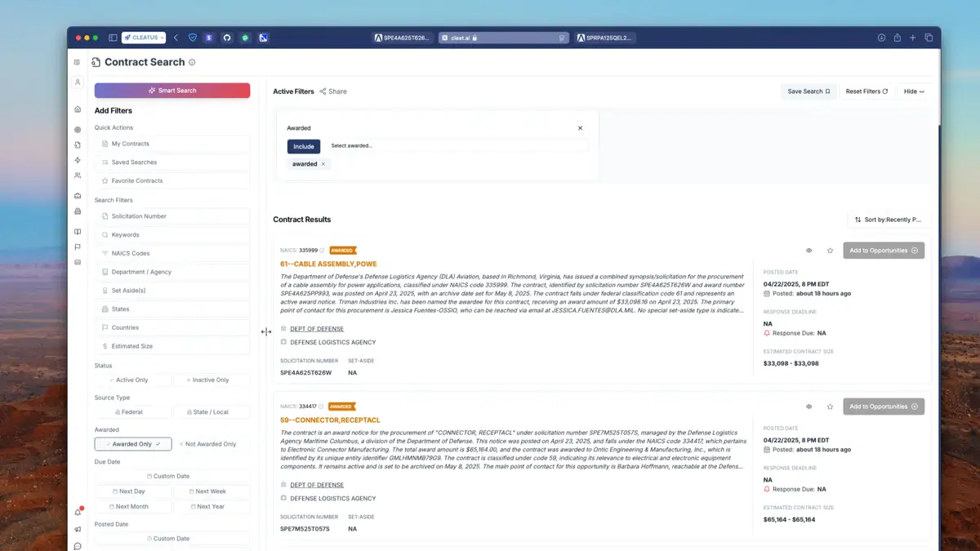The image size is (980, 551).
Task: Add CABLE ASSEMBLY contract to Opportunities
Action: click(884, 251)
